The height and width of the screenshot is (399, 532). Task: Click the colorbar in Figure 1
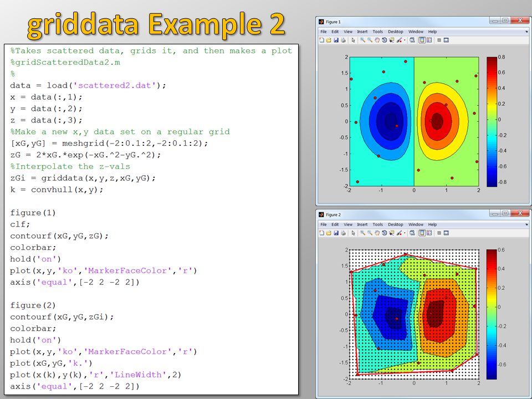coord(492,122)
